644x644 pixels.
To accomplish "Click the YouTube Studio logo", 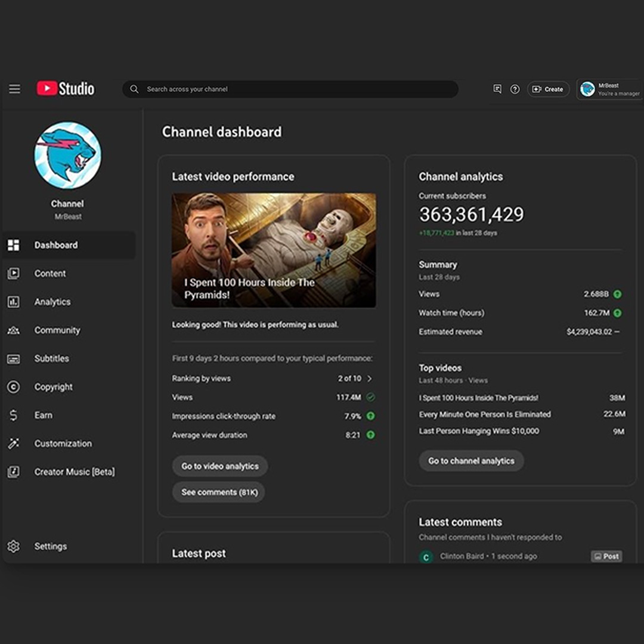I will (x=66, y=89).
